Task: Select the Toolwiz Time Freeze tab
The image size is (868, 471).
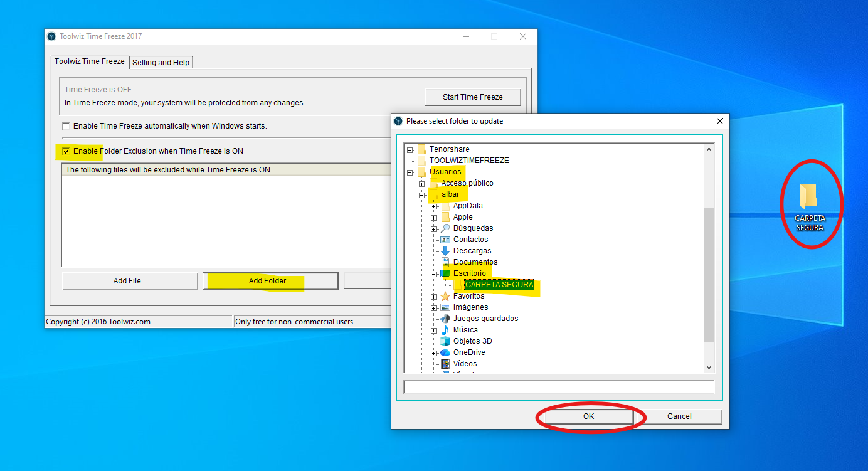Action: pyautogui.click(x=89, y=61)
